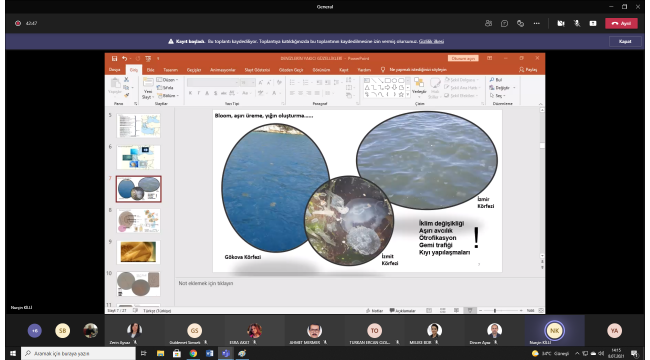650x360 pixels.
Task: Toggle the Notlar notes pane button
Action: (374, 311)
